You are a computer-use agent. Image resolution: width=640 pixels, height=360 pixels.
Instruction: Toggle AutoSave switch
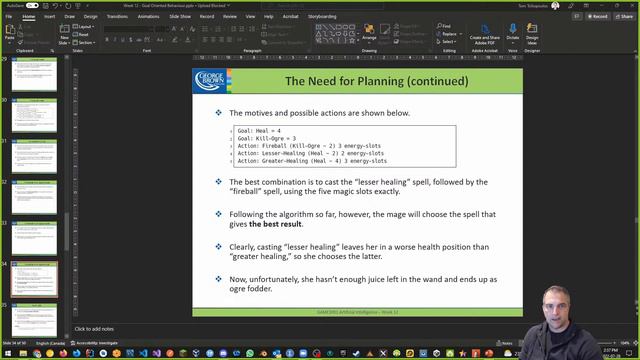point(32,6)
